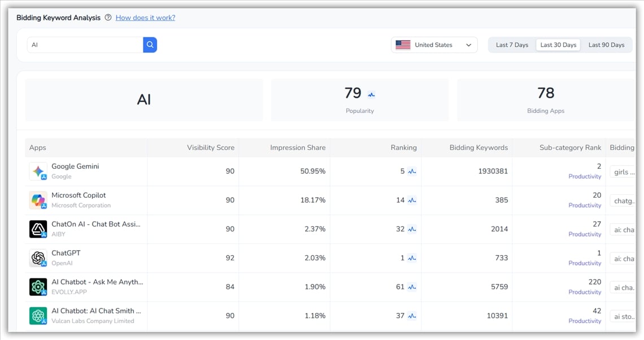Select the Last 30 Days range

pyautogui.click(x=558, y=45)
